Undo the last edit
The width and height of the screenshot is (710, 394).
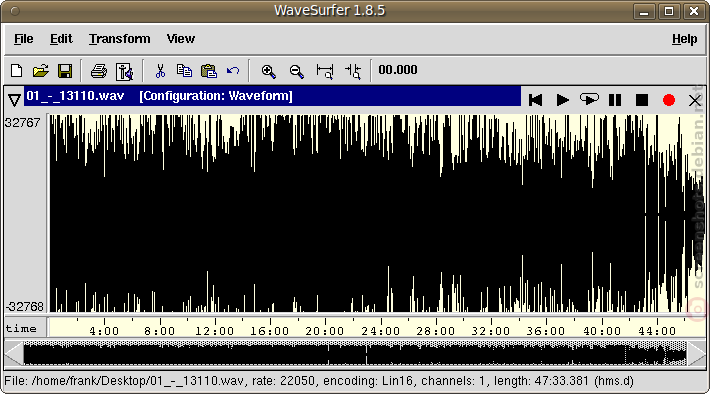point(233,71)
